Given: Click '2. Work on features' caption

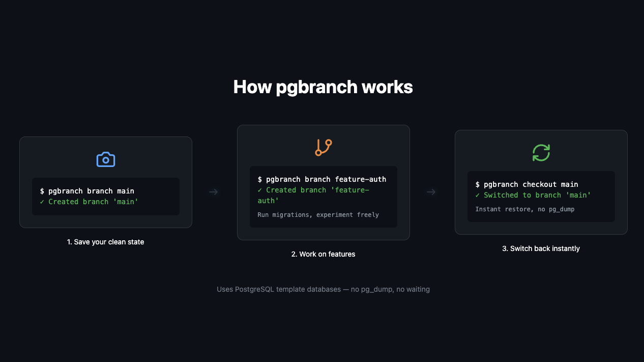Looking at the screenshot, I should 324,254.
